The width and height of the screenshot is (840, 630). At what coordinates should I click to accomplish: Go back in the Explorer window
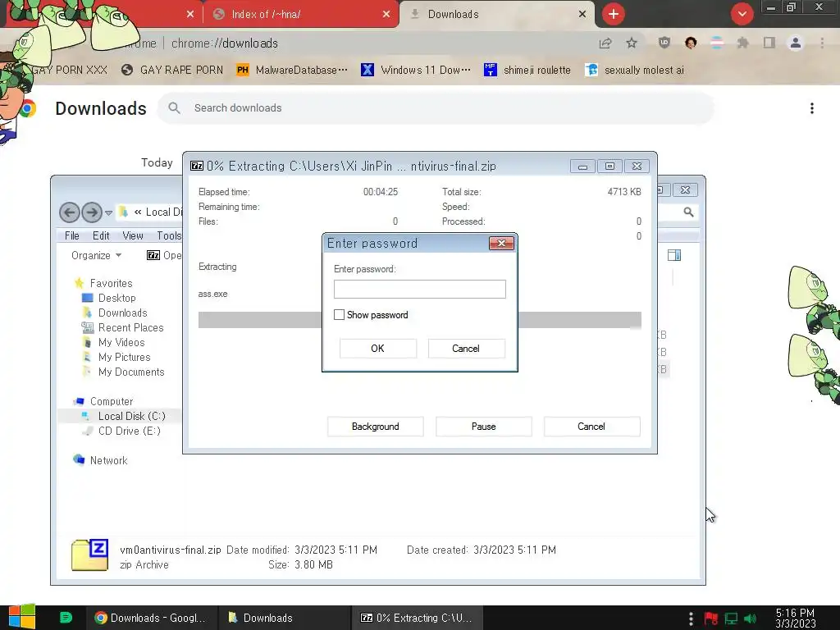point(69,212)
